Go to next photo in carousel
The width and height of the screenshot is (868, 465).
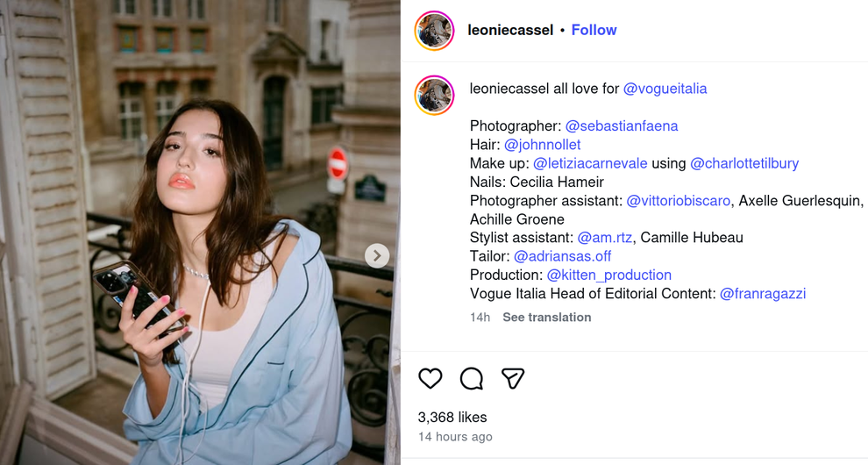(376, 255)
